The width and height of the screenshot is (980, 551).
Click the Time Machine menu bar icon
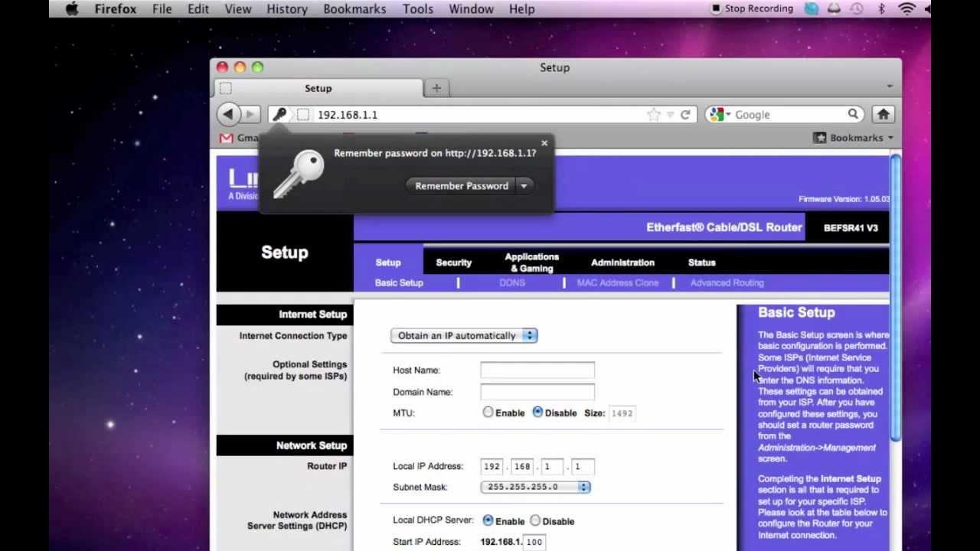pyautogui.click(x=857, y=9)
